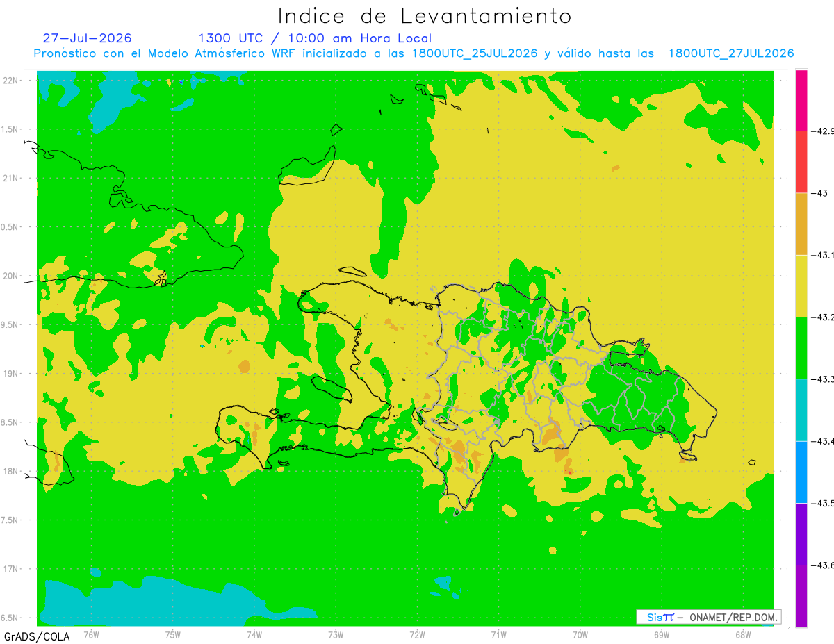Image resolution: width=834 pixels, height=644 pixels.
Task: Click the legend value '-43'
Action: point(820,193)
